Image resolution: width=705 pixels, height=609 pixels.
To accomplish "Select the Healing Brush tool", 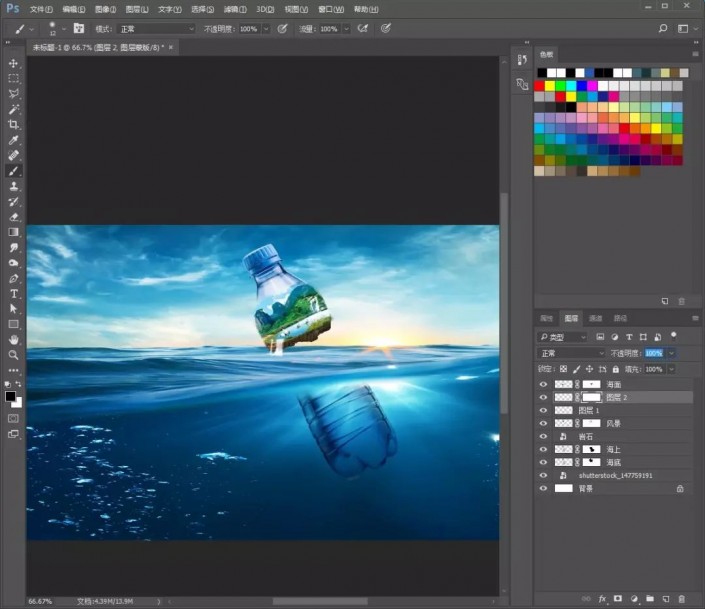I will point(13,155).
